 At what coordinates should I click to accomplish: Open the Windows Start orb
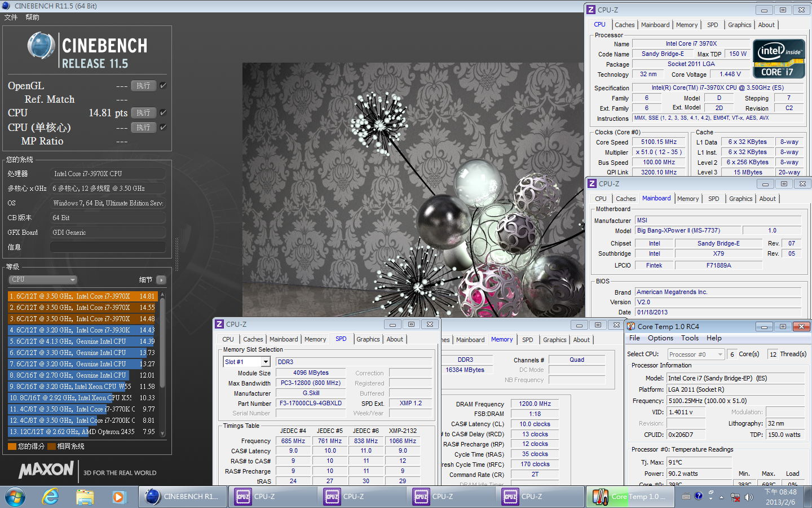[x=15, y=497]
